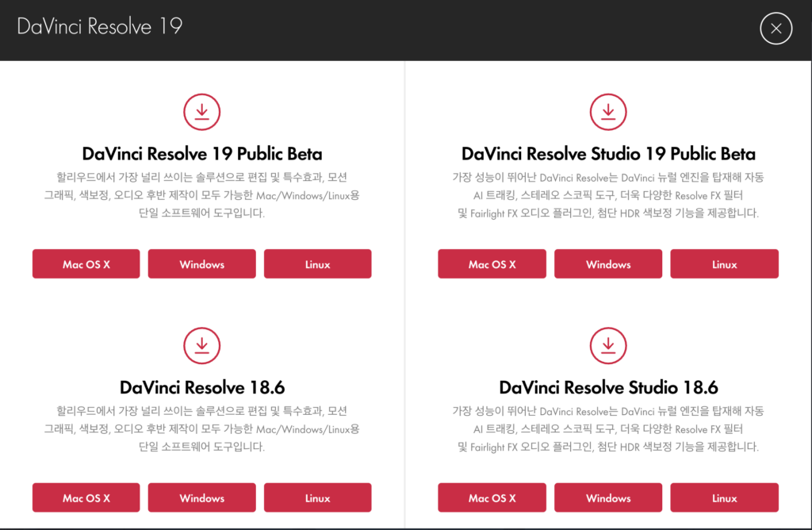This screenshot has width=812, height=530.
Task: Click the DaVinci Resolve Studio 18.6 heading
Action: [x=608, y=387]
